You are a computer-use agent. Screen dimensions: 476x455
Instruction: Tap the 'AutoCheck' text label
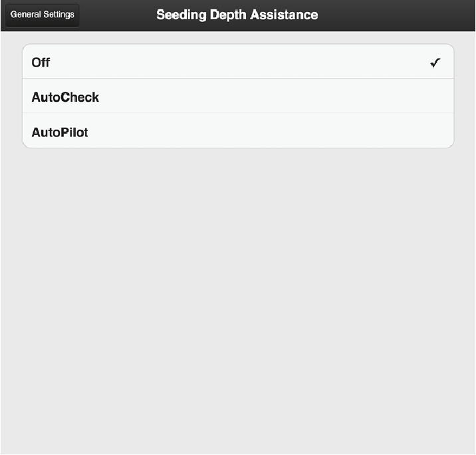(65, 97)
